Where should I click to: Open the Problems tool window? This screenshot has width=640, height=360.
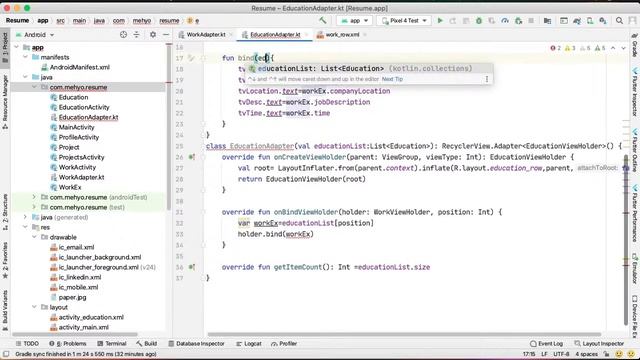(x=68, y=344)
